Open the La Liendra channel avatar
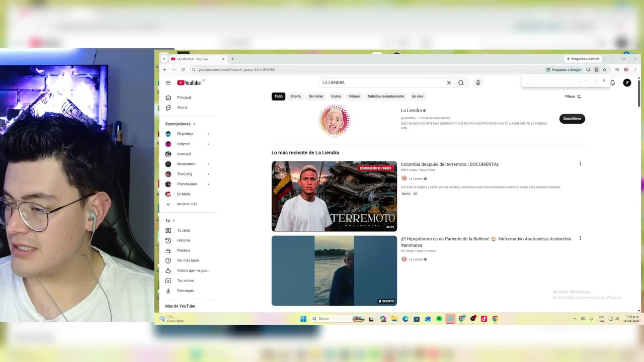The image size is (644, 362). [x=334, y=121]
